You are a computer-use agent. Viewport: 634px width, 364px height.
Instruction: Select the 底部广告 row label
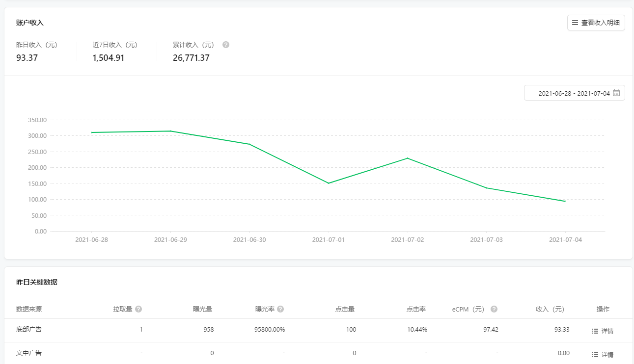click(x=29, y=329)
